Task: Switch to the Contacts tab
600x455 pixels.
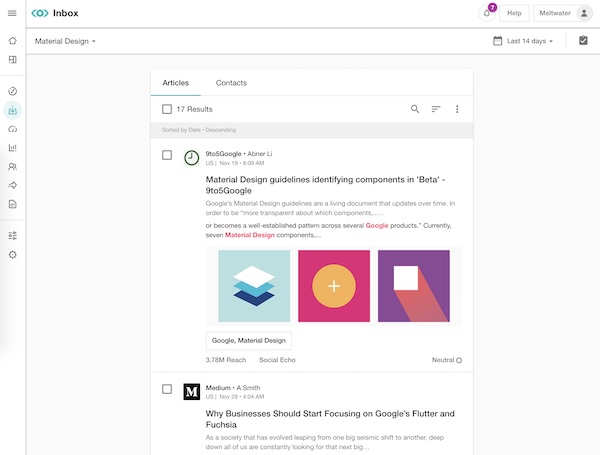Action: point(231,83)
